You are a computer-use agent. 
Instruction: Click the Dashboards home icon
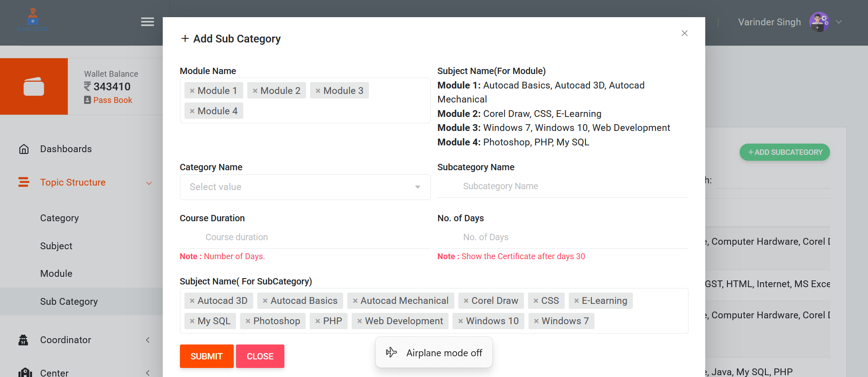(x=24, y=149)
